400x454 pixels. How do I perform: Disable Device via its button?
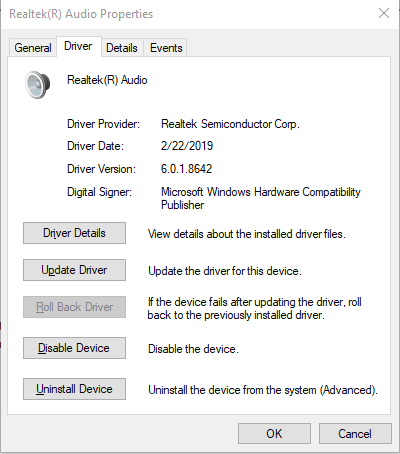pyautogui.click(x=74, y=348)
